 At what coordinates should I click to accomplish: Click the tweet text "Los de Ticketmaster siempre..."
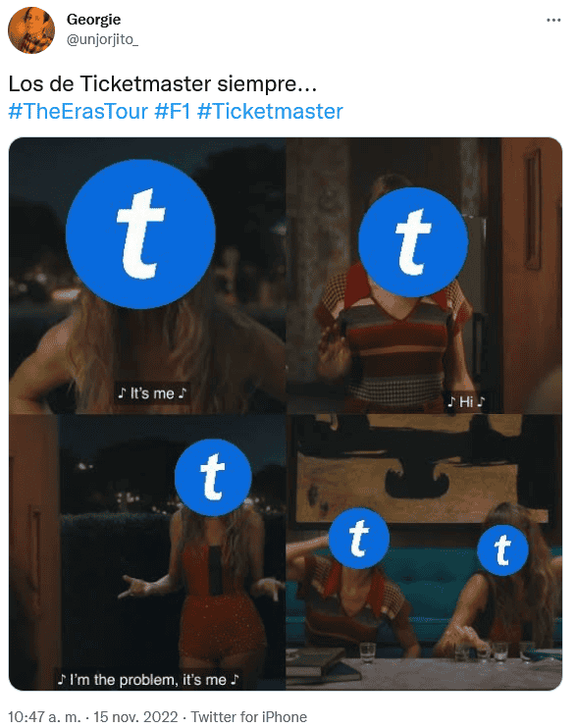[163, 84]
